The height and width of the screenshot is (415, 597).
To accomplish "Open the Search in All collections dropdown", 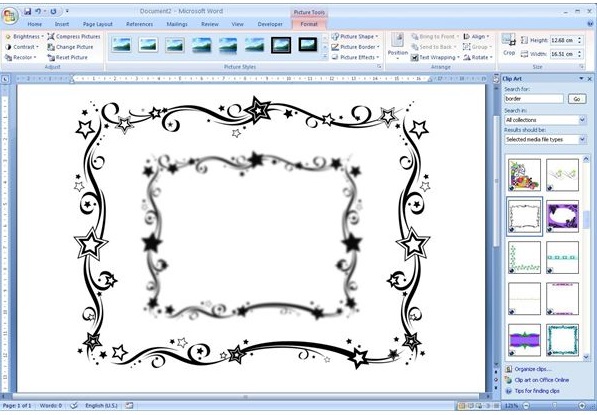I will pyautogui.click(x=545, y=120).
